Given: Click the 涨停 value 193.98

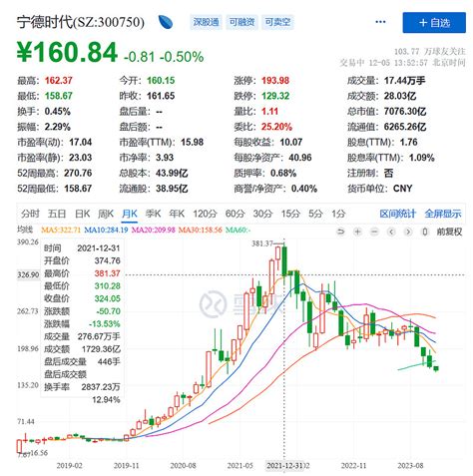Looking at the screenshot, I should tap(275, 81).
